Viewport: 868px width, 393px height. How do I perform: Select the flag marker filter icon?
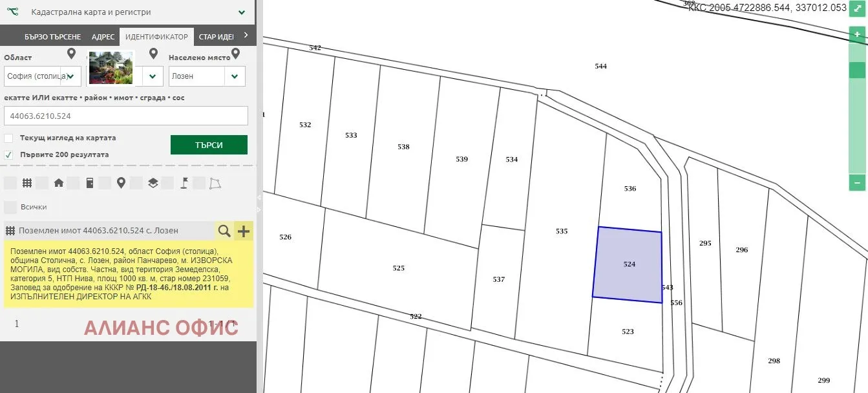point(184,183)
